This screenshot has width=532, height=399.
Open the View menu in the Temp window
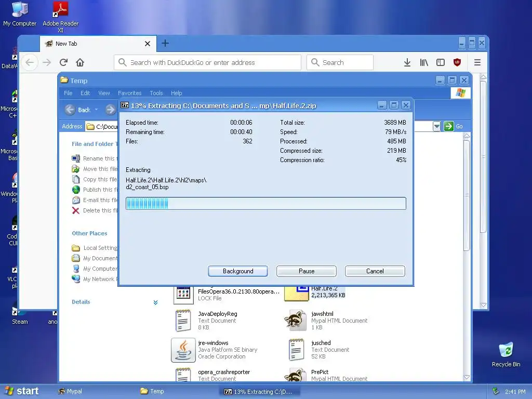point(104,93)
